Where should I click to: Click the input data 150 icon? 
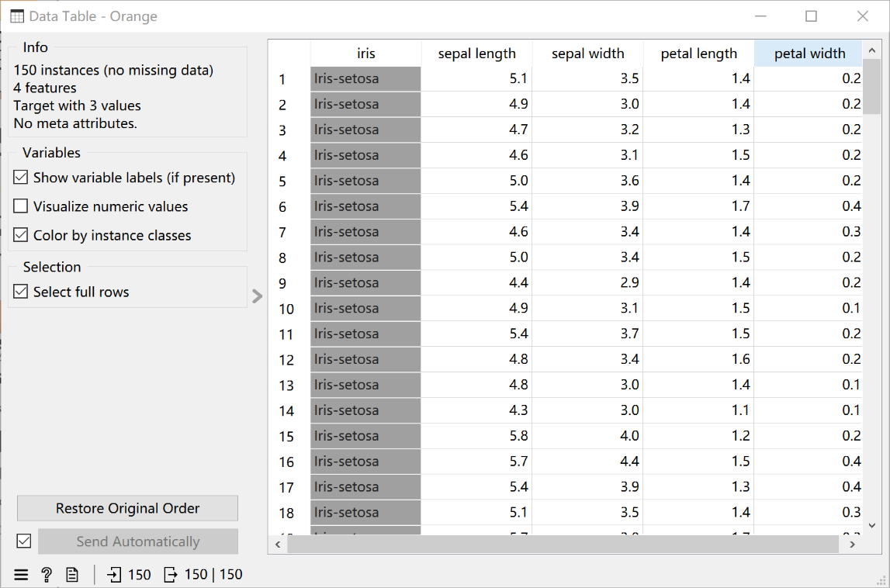pyautogui.click(x=114, y=575)
